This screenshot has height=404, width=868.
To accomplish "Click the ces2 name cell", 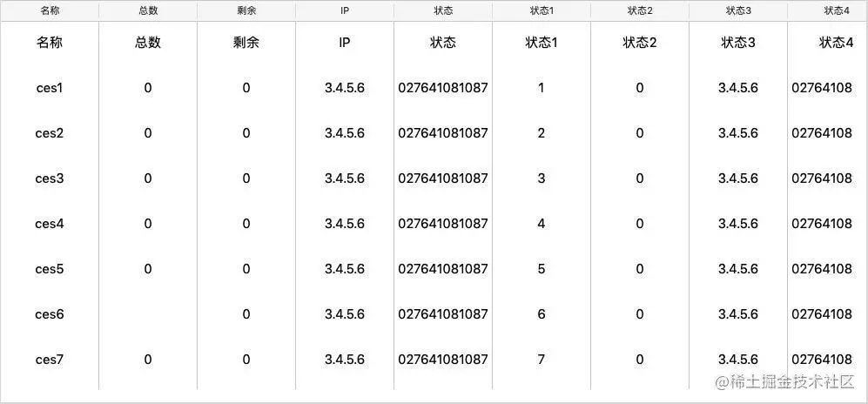I will (x=50, y=133).
